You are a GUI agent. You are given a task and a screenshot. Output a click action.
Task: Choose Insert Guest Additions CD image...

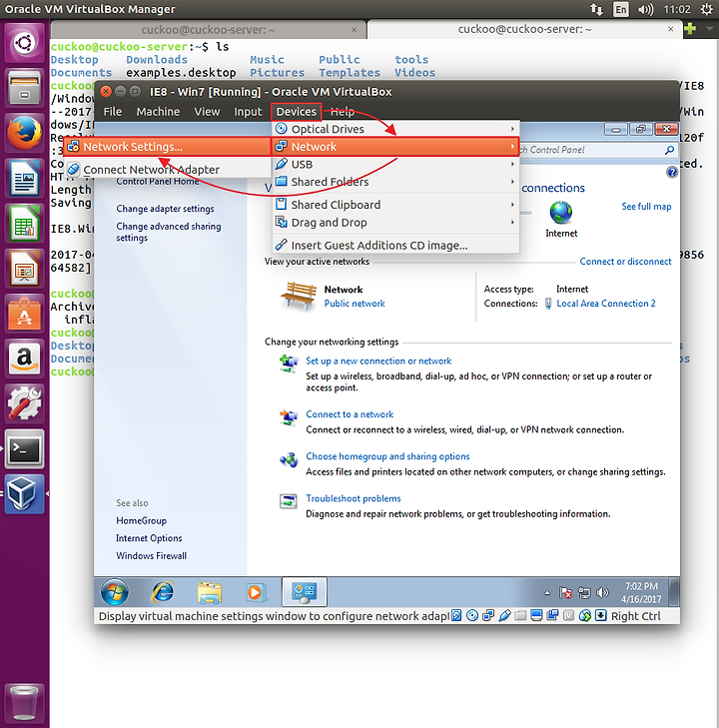395,245
